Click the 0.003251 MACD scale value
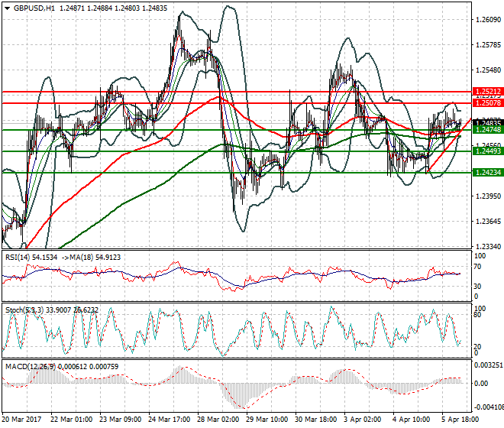The width and height of the screenshot is (504, 428). (x=489, y=365)
